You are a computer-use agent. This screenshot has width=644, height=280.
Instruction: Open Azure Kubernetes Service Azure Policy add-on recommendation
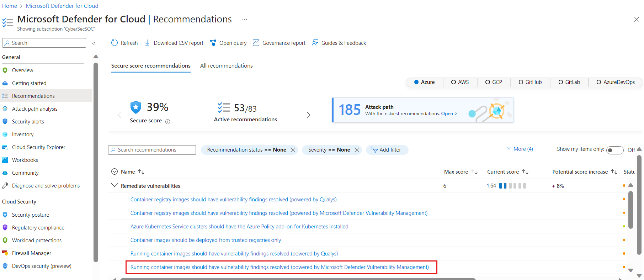[239, 227]
